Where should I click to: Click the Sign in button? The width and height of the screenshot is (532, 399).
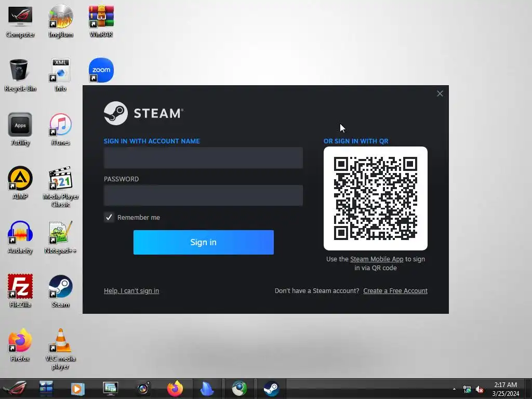tap(204, 242)
